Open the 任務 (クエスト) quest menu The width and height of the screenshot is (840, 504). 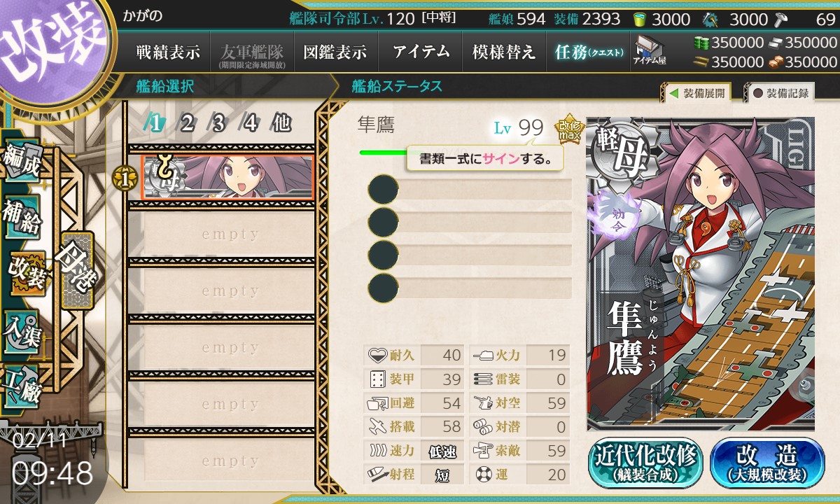(588, 52)
